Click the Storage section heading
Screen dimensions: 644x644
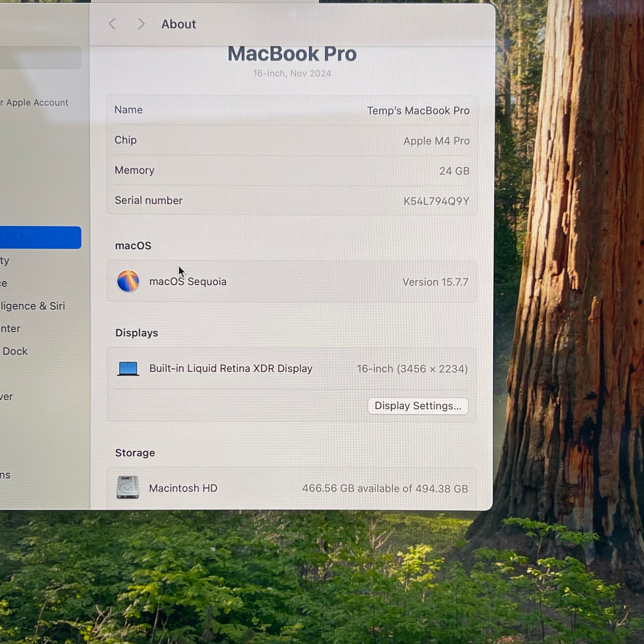(135, 453)
